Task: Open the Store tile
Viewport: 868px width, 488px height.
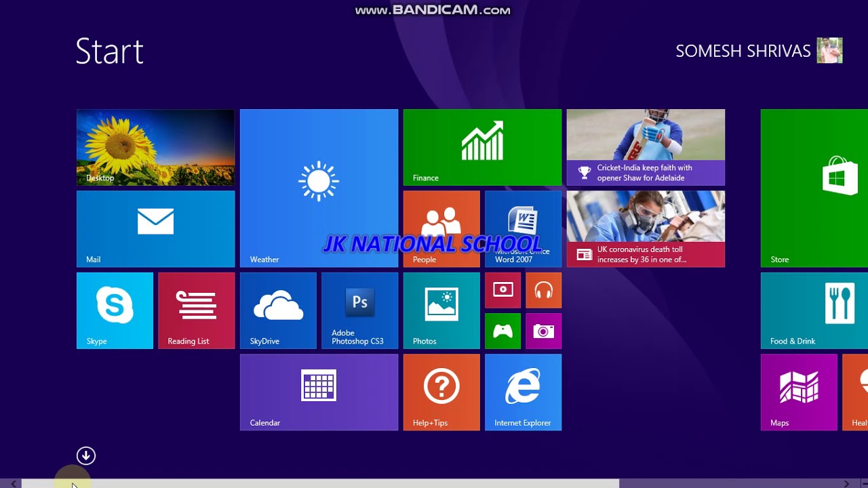Action: [814, 188]
